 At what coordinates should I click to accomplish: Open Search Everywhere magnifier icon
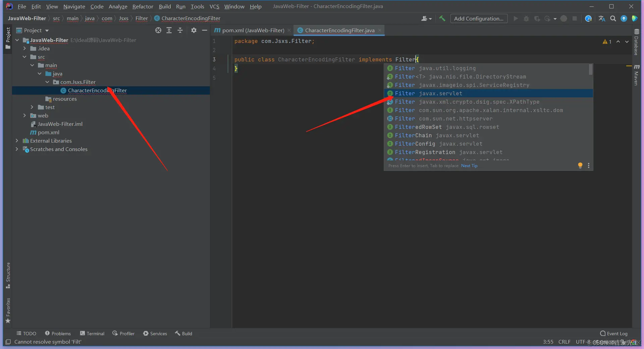(x=613, y=18)
